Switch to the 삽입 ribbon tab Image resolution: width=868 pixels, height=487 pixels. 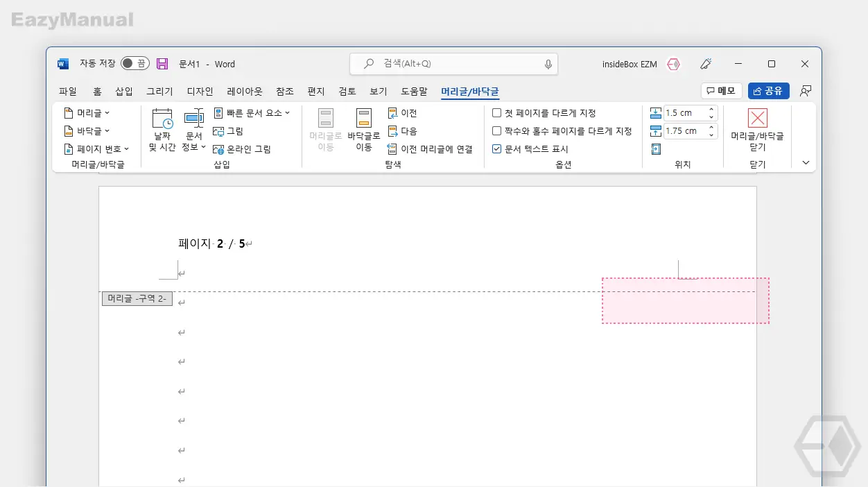click(124, 91)
